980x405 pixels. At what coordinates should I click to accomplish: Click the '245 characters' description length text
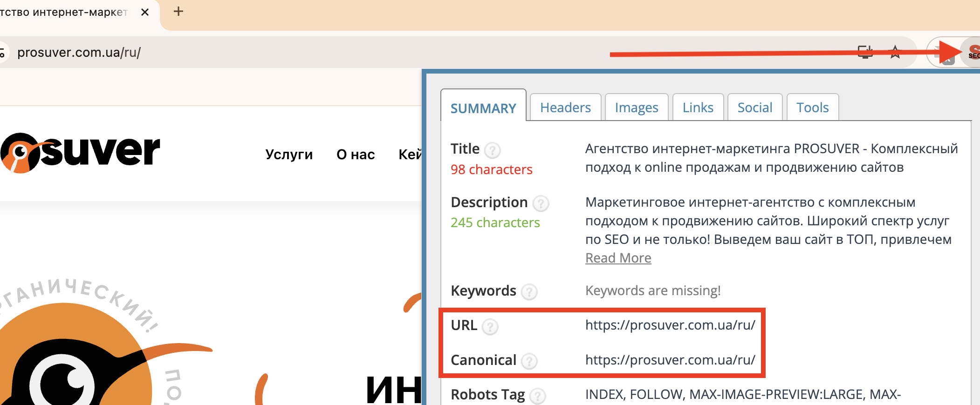(x=495, y=223)
